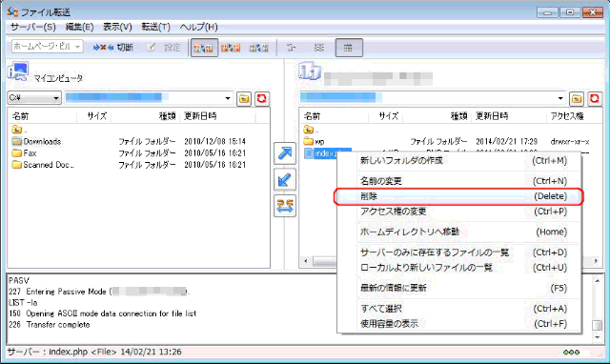The height and width of the screenshot is (364, 610).
Task: Click the download arrow button
Action: click(285, 180)
